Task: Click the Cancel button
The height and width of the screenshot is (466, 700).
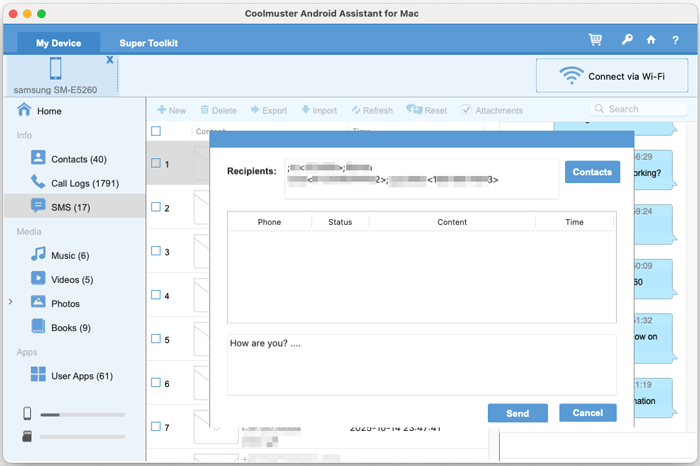Action: point(588,413)
